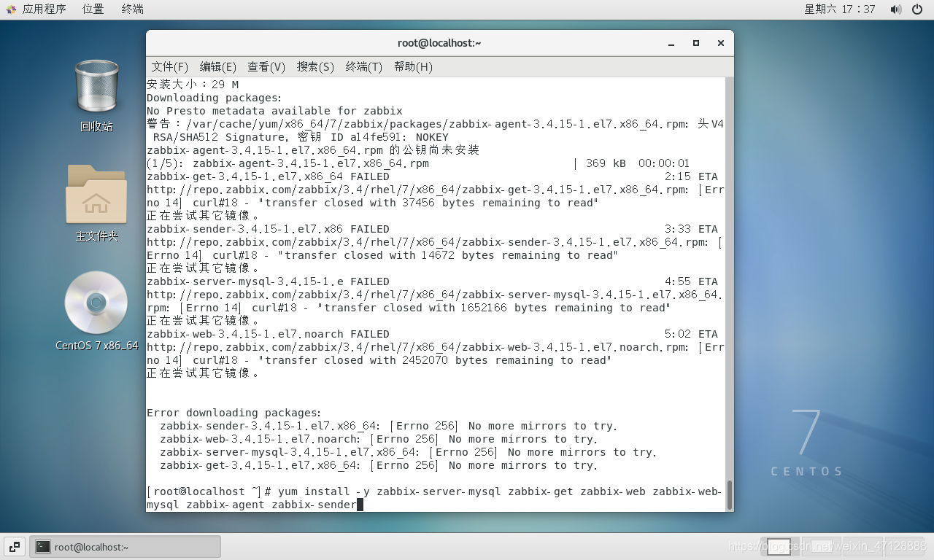This screenshot has width=934, height=560.
Task: Open the 编辑(E) menu in terminal
Action: click(217, 66)
